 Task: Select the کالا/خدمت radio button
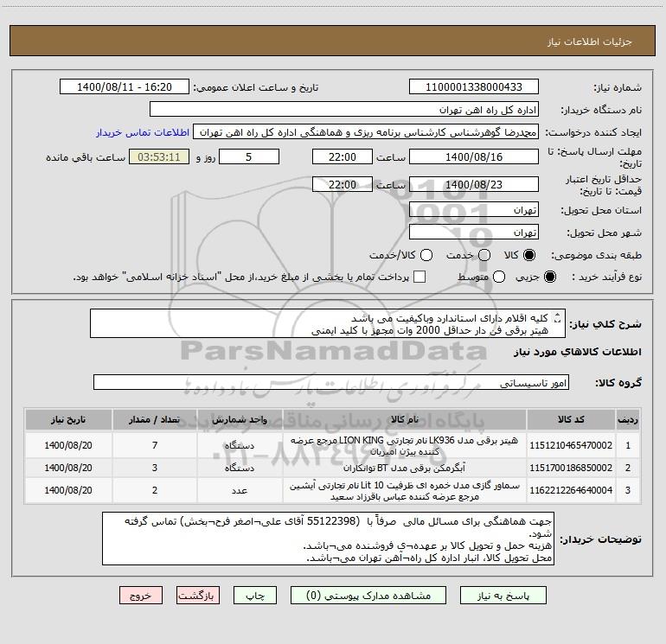(426, 255)
